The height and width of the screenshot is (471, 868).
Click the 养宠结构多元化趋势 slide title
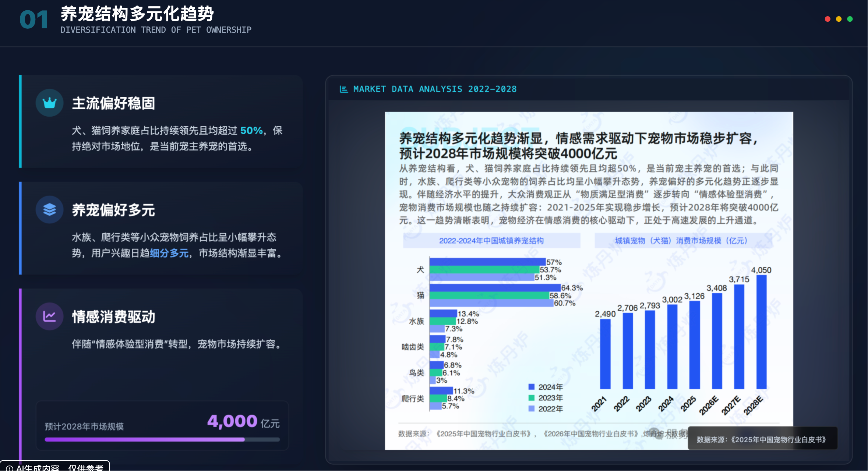click(137, 14)
